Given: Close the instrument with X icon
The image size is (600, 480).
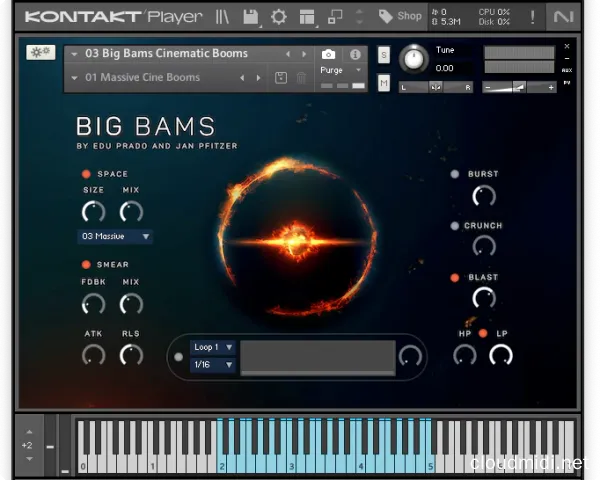Looking at the screenshot, I should tap(567, 46).
